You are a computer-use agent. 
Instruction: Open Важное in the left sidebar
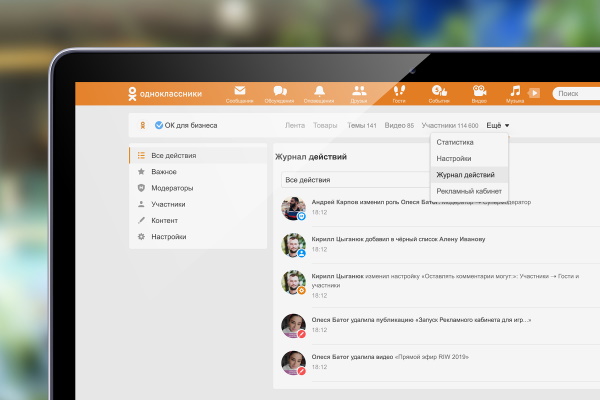point(164,172)
